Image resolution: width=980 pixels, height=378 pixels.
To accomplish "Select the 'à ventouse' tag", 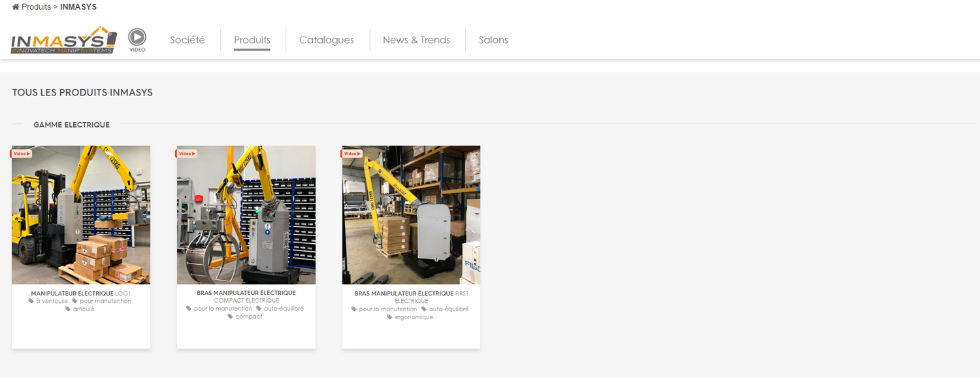I will tap(48, 301).
